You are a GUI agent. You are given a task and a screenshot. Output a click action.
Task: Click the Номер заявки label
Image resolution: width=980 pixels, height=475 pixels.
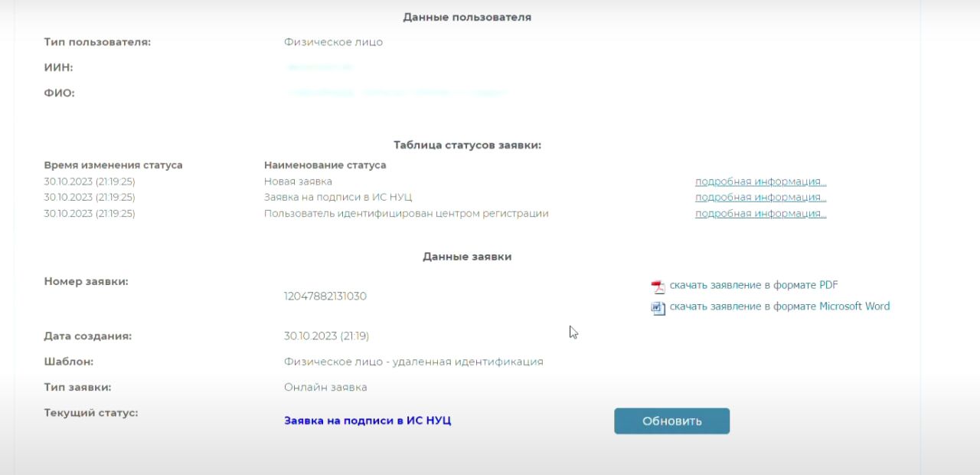click(86, 281)
